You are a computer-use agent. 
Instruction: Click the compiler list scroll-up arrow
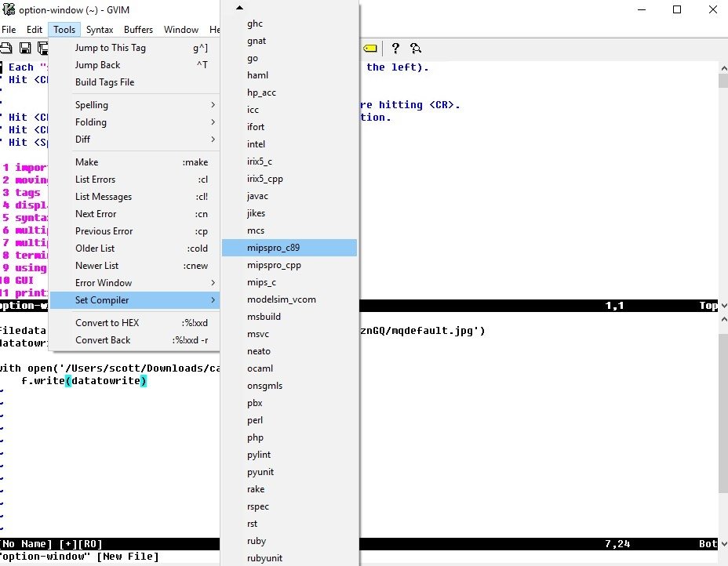coord(239,7)
